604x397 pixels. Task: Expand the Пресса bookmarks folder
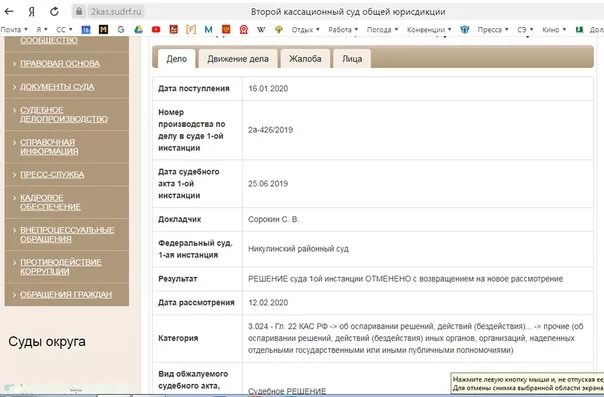point(493,29)
